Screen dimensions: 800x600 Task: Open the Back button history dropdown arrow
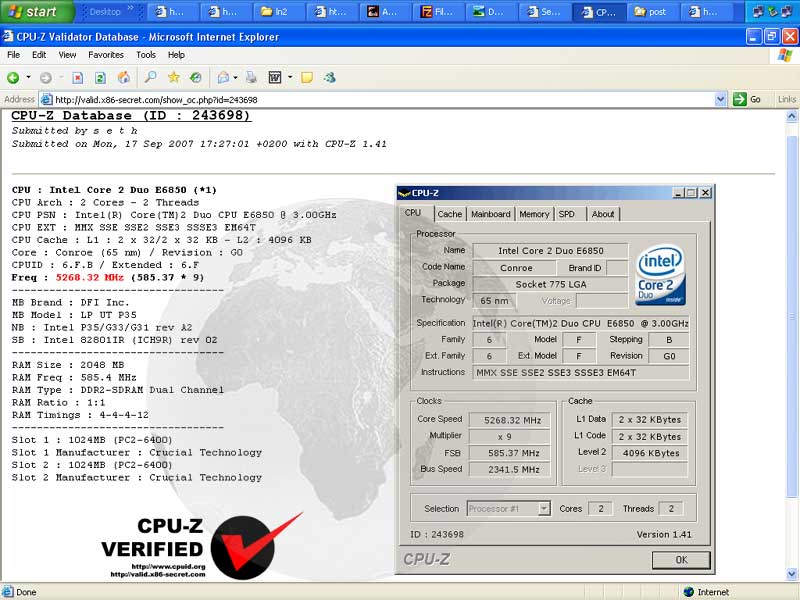pyautogui.click(x=29, y=78)
